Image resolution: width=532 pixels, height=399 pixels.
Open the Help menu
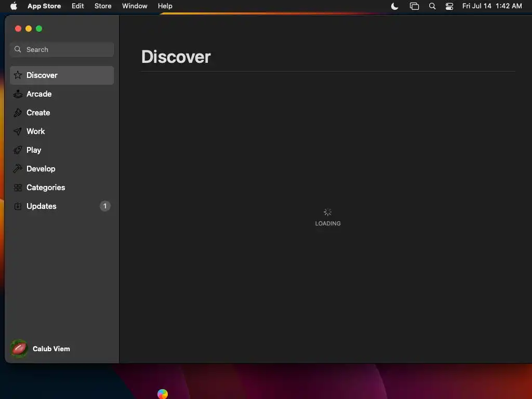pyautogui.click(x=165, y=6)
